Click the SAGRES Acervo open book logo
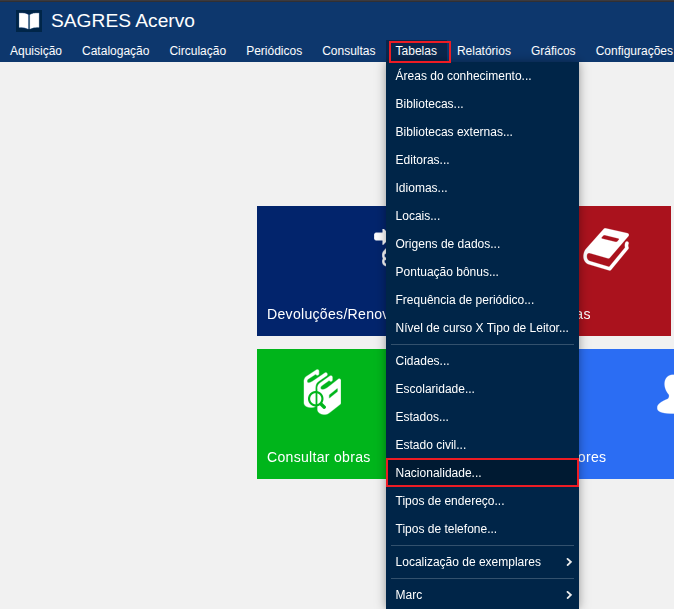The width and height of the screenshot is (674, 609). (29, 21)
